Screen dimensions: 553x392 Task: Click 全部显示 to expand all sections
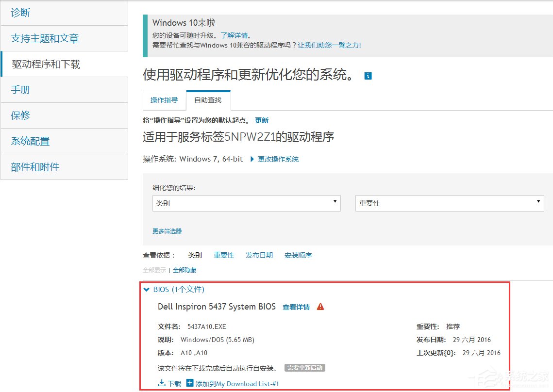point(154,269)
